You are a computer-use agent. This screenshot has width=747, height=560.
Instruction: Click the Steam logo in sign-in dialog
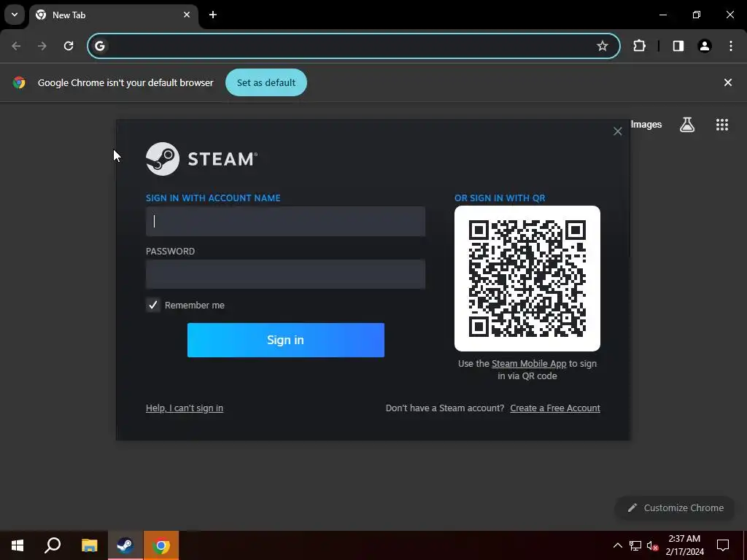tap(201, 159)
